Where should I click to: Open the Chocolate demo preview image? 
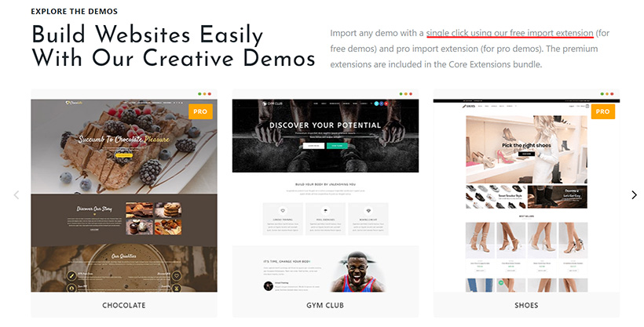(x=124, y=195)
